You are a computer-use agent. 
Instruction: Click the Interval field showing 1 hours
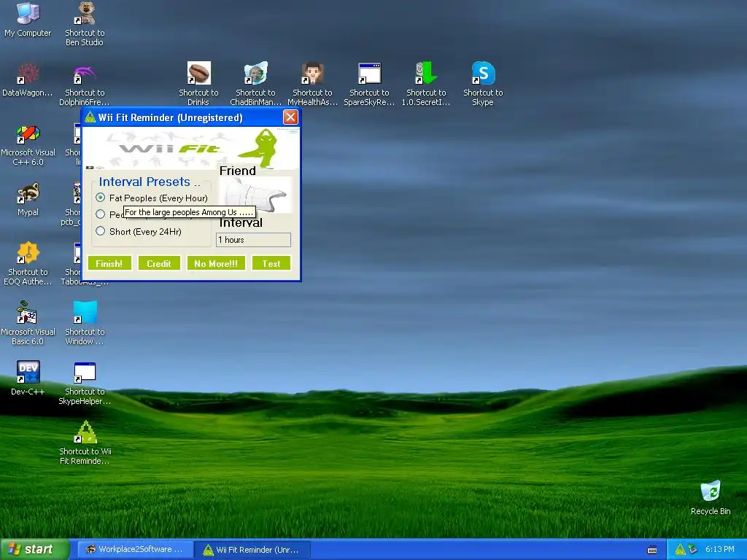pos(253,239)
